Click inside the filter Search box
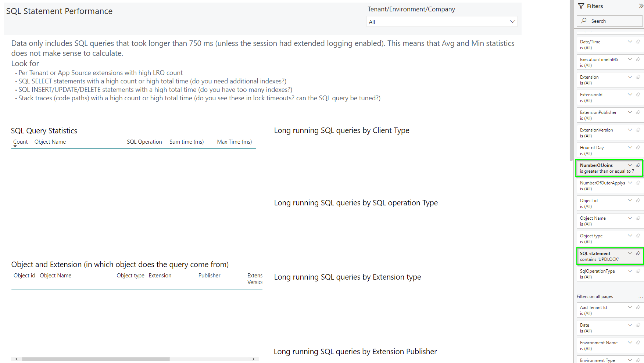The image size is (644, 363). (x=610, y=21)
